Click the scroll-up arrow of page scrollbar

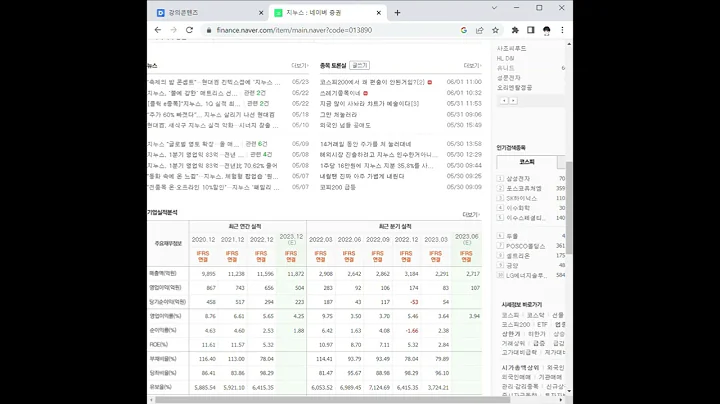click(569, 44)
